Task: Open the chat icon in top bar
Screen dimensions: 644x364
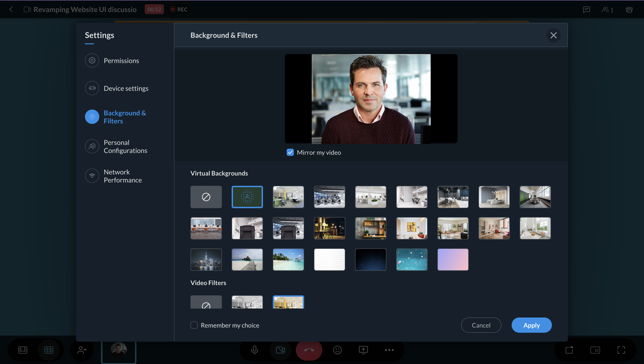Action: tap(586, 9)
